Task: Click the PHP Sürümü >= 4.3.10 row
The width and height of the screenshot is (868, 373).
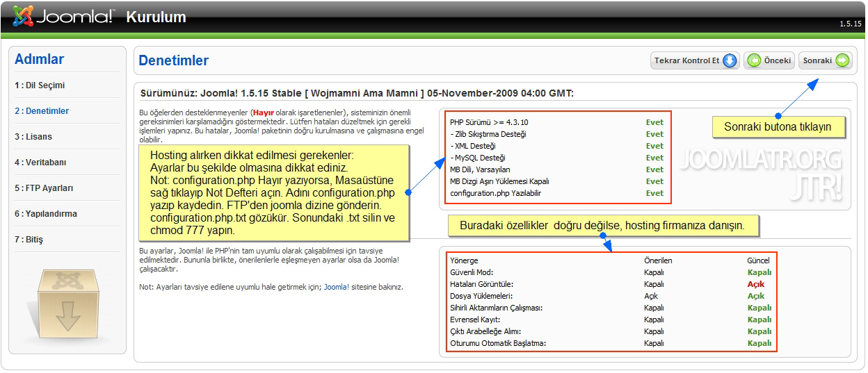Action: tap(556, 122)
